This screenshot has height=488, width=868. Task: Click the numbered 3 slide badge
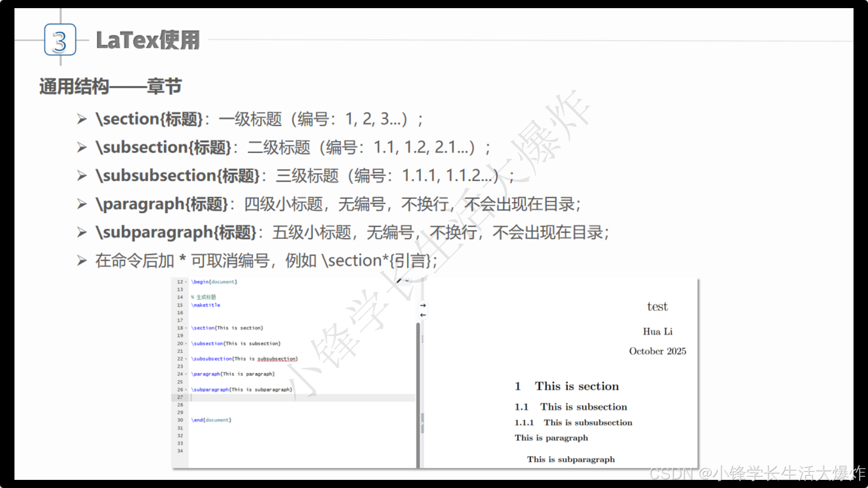(x=60, y=40)
